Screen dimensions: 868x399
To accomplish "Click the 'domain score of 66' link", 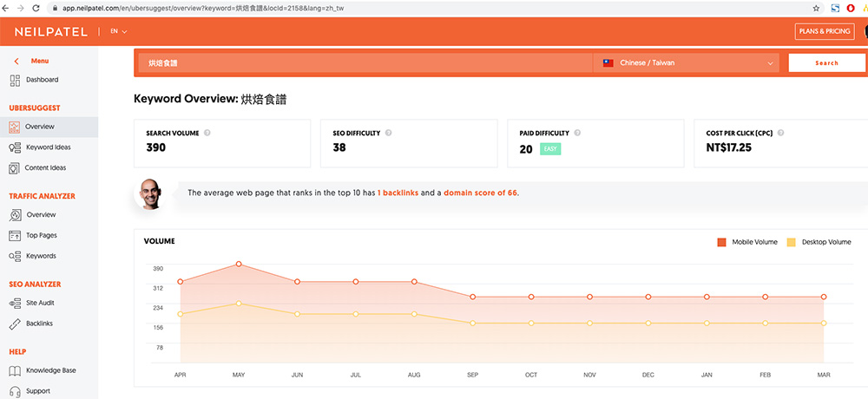I will [x=481, y=193].
